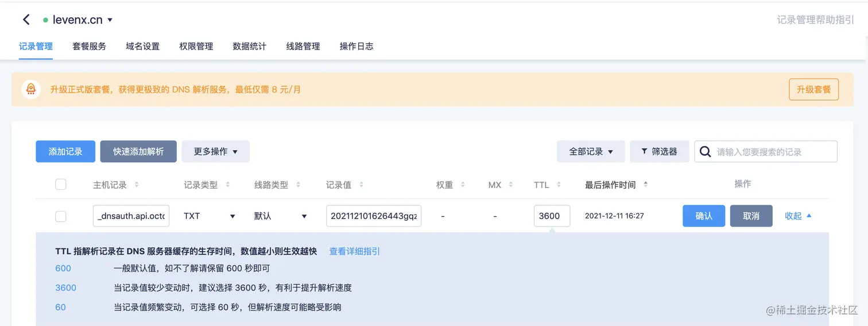Tick the select-all checkbox in table header
Screen dimensions: 868x326
60,185
